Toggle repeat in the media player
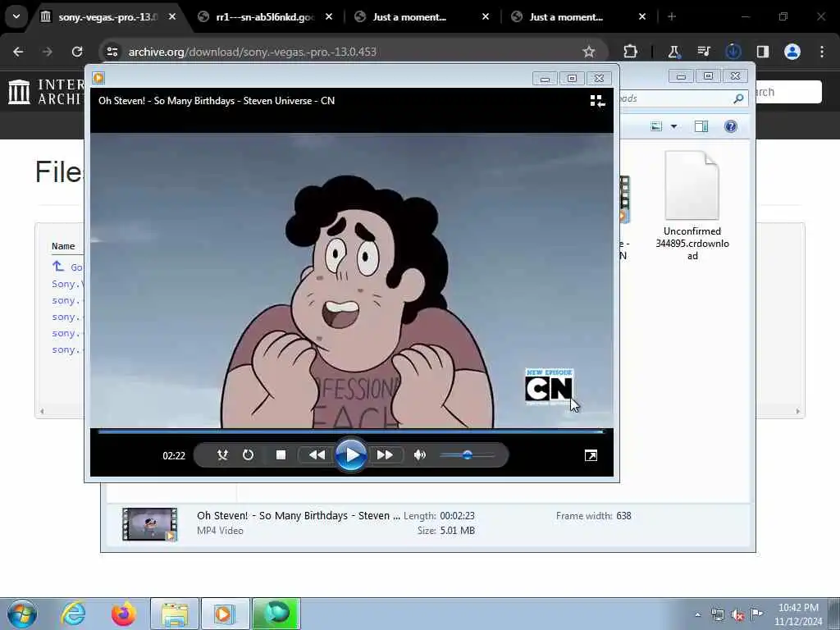Viewport: 840px width, 630px height. [x=248, y=455]
